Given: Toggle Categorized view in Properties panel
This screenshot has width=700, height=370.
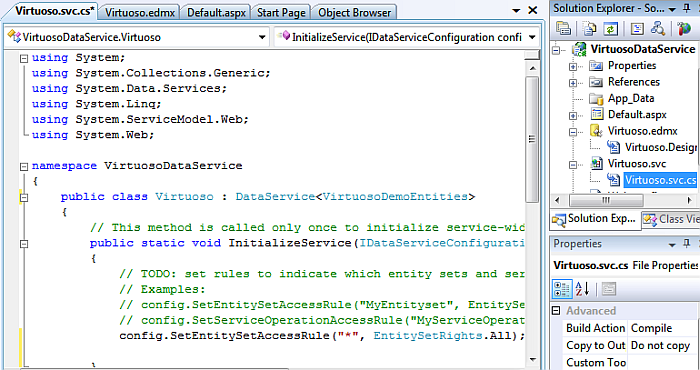Looking at the screenshot, I should pos(562,289).
